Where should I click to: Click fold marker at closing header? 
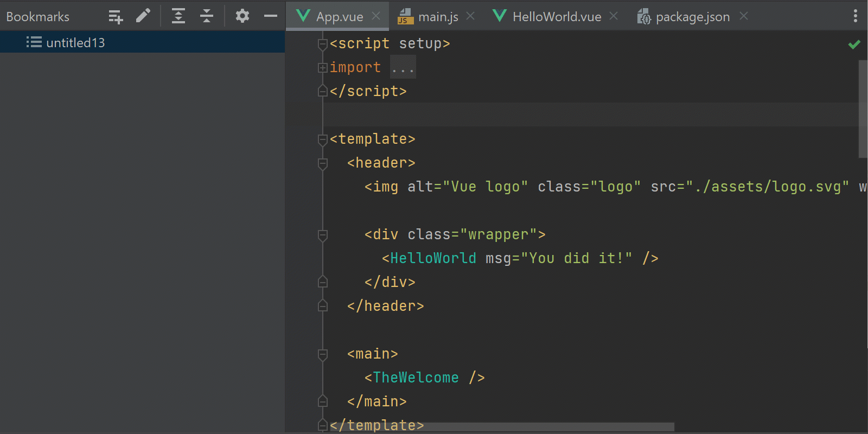point(323,306)
